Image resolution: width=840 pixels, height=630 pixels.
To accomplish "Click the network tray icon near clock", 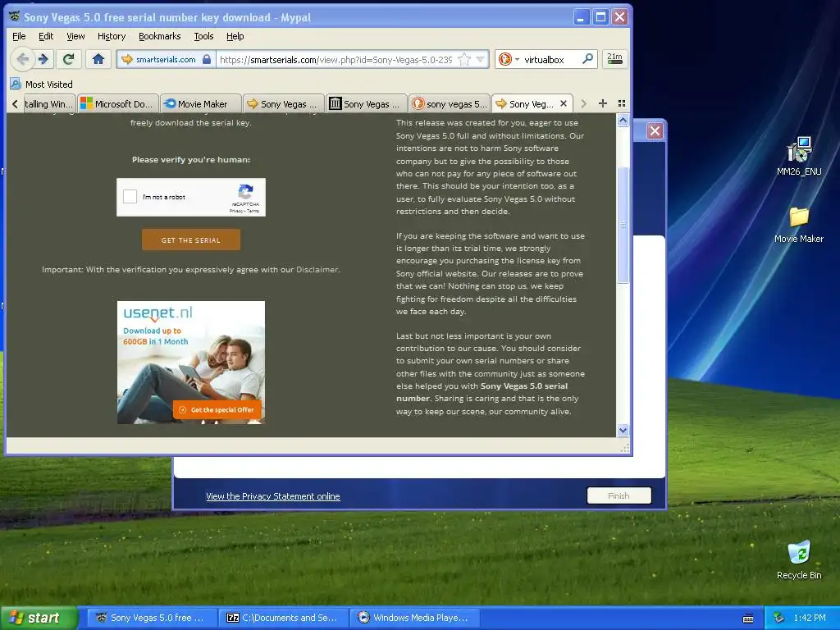I will coord(779,618).
